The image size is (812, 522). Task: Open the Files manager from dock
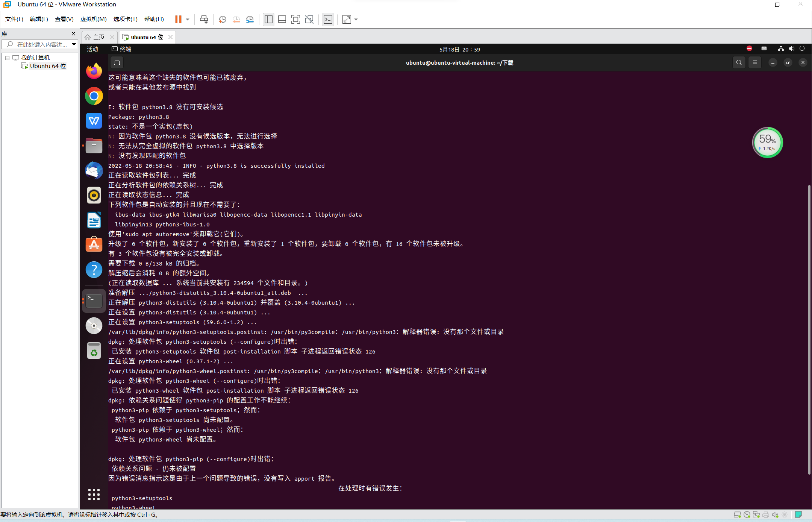[x=94, y=146]
